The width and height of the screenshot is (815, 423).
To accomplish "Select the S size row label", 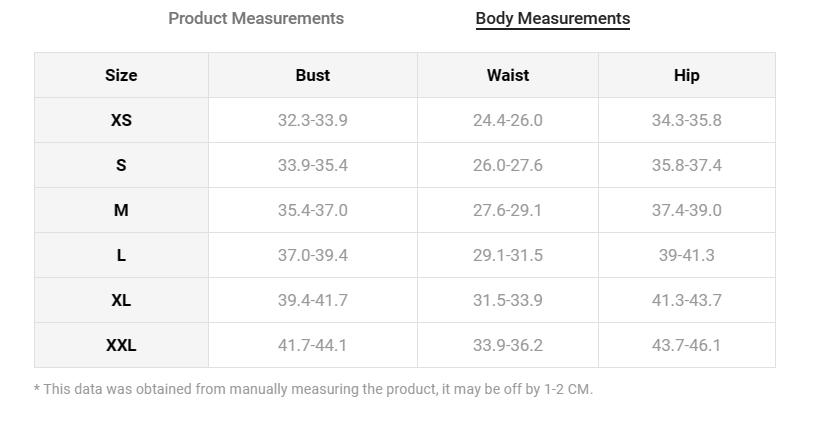I will 121,165.
